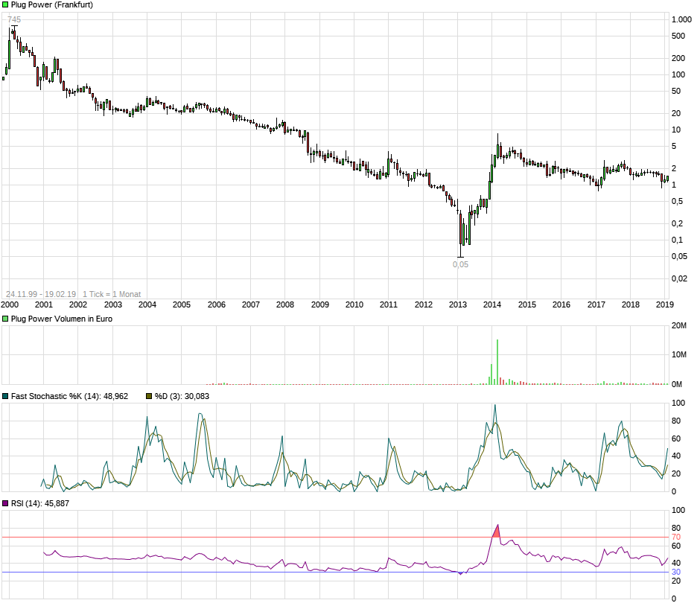700x606 pixels.
Task: Click the 2014 year axis label
Action: (492, 304)
